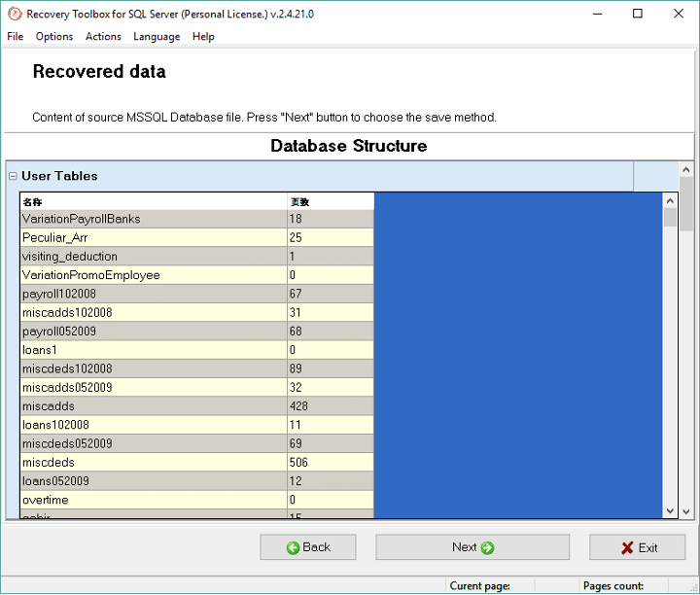Click the outer panel scroll up arrow
The height and width of the screenshot is (595, 700).
[686, 169]
